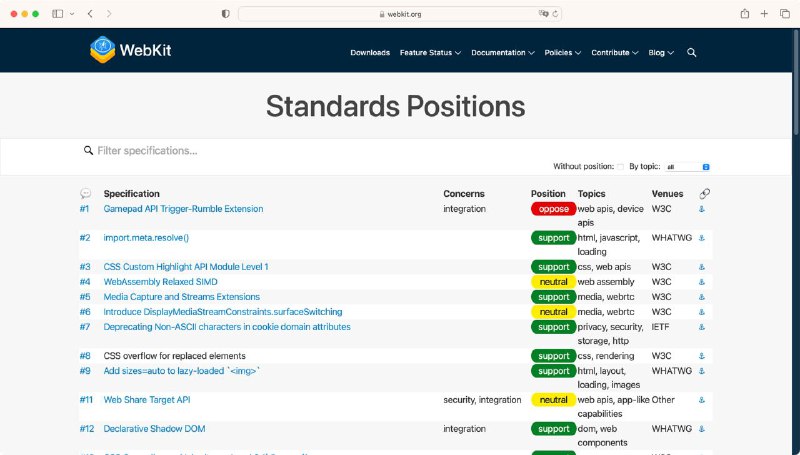This screenshot has height=455, width=800.
Task: Open issue #9 number link
Action: (x=85, y=371)
